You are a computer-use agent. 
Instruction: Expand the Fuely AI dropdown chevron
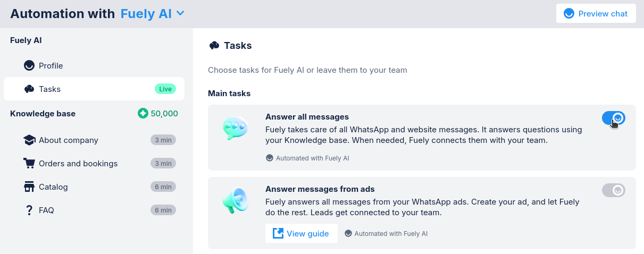pyautogui.click(x=180, y=13)
